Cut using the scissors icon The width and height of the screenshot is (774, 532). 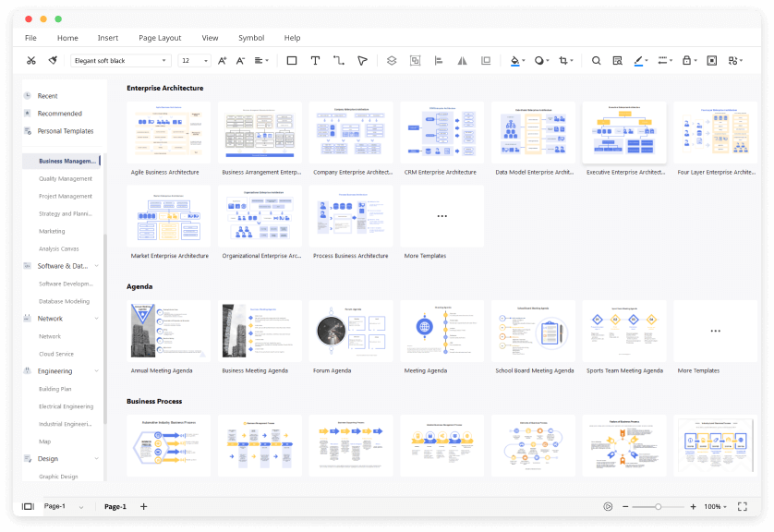[x=30, y=59]
